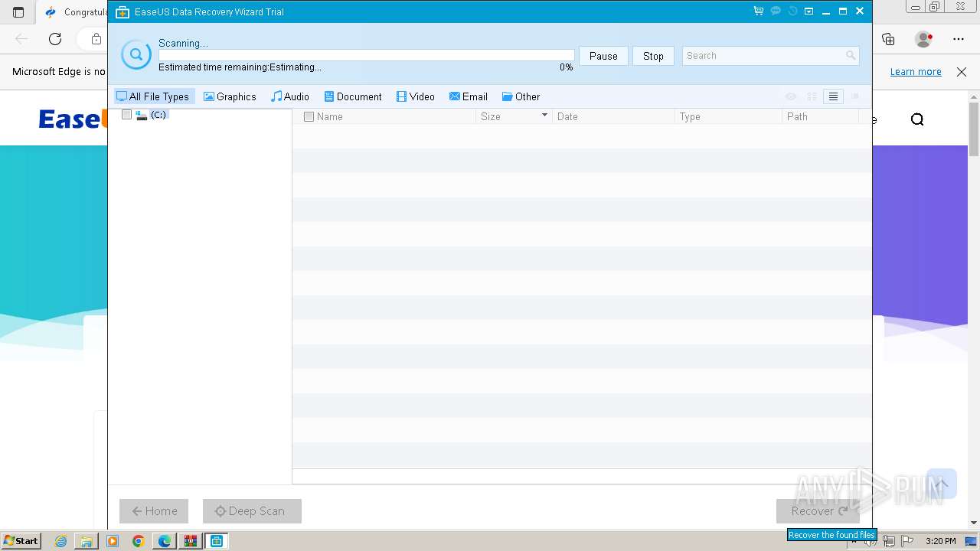Sort by the Date column header
980x551 pixels.
(567, 117)
